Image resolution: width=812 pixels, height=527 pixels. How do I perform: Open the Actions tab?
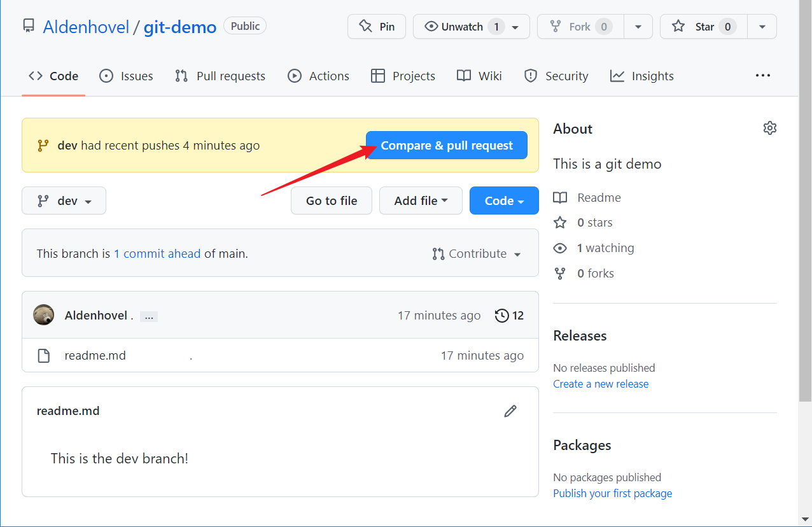(318, 76)
